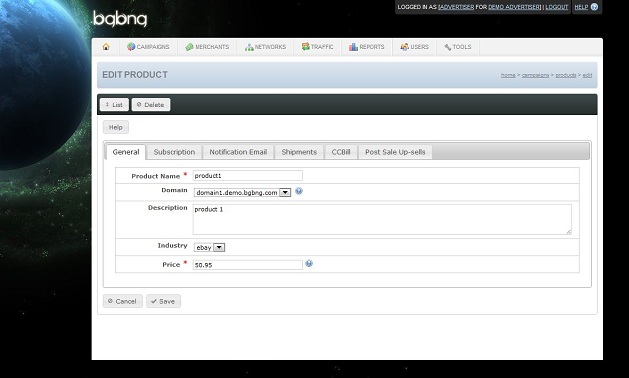Open the Domain dropdown
The image size is (629, 378).
click(242, 193)
